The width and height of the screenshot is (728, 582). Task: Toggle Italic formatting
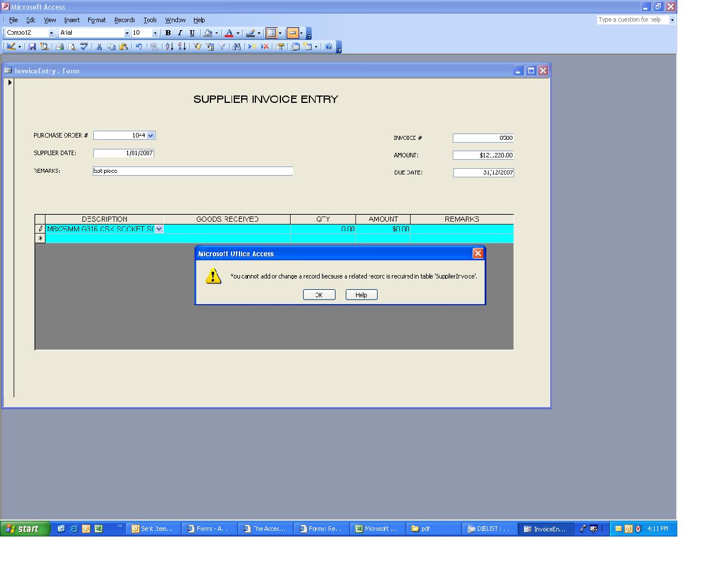180,33
